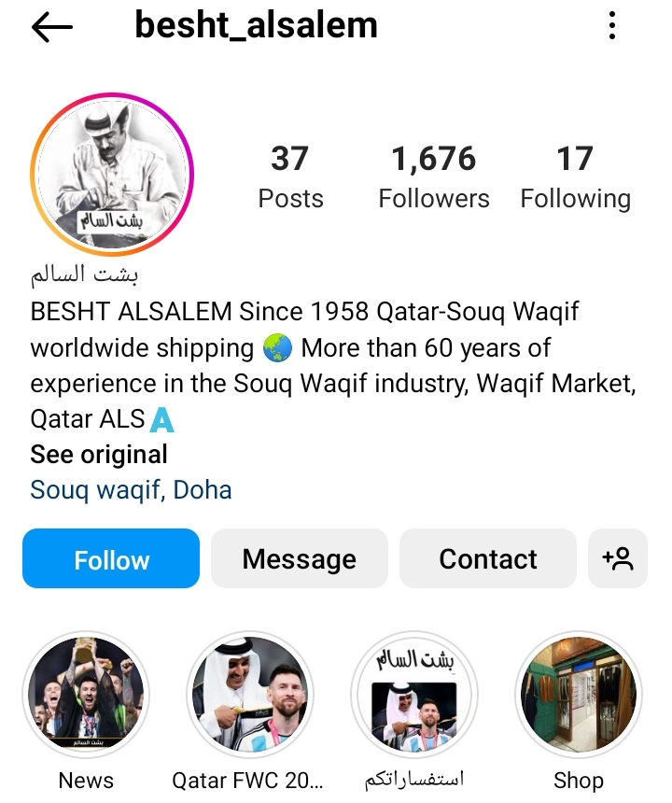The image size is (672, 803).
Task: Select the besht_alsalem username title
Action: tap(256, 25)
